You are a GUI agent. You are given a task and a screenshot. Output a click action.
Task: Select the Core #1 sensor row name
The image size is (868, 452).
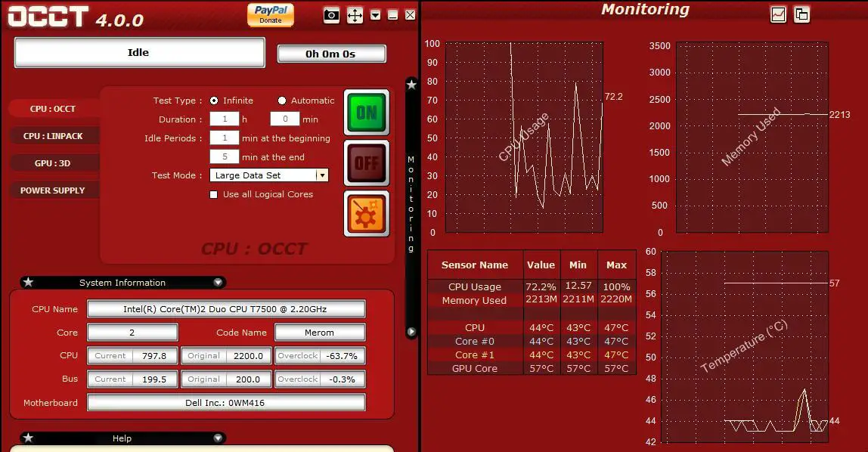point(475,354)
